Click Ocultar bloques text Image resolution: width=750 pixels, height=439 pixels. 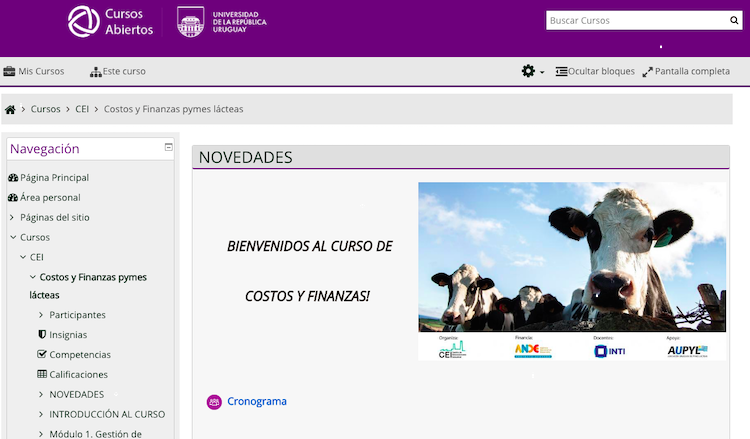pyautogui.click(x=601, y=71)
